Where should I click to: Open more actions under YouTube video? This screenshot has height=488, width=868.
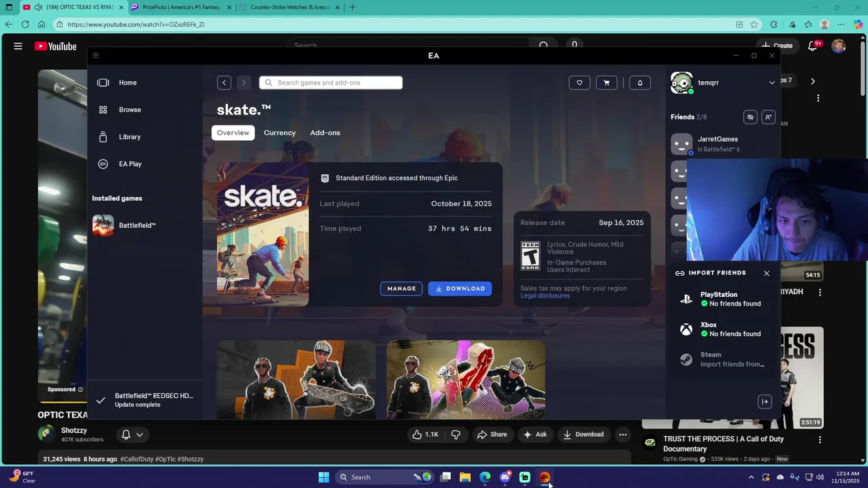point(623,434)
